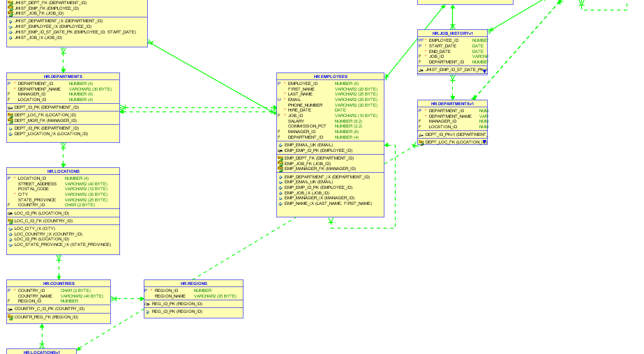Click the index icon beside DEPT_LOCATION_IX
Screen dimensions: 644x354
pos(10,134)
